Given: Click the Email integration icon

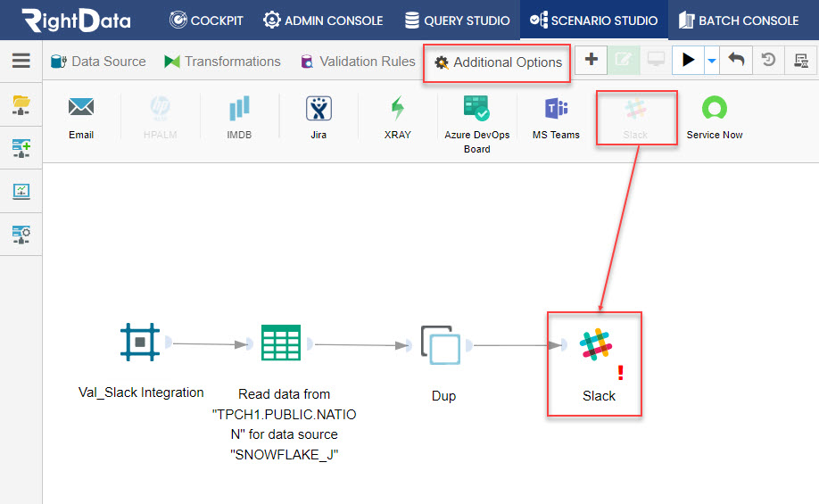Looking at the screenshot, I should pos(81,108).
